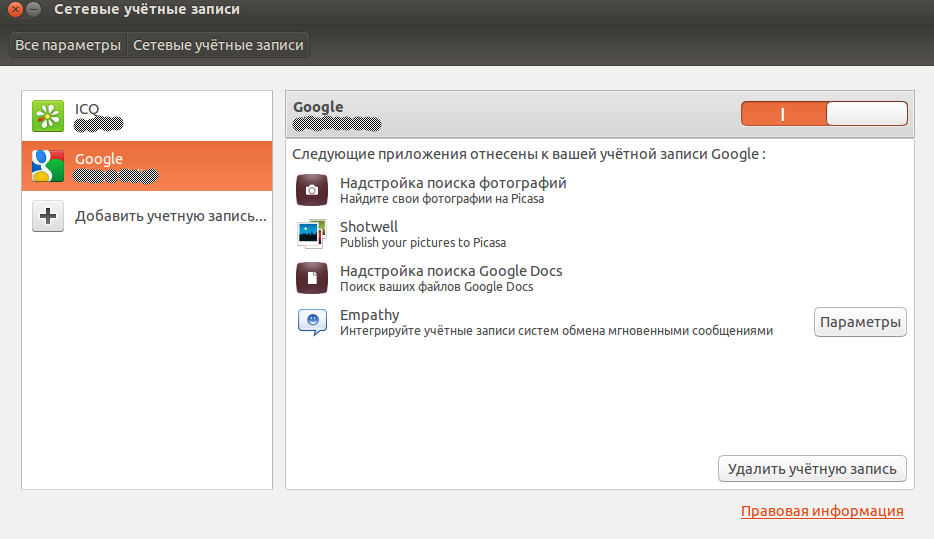This screenshot has height=539, width=934.
Task: Click the document icon for Google Docs lens
Action: [x=312, y=278]
